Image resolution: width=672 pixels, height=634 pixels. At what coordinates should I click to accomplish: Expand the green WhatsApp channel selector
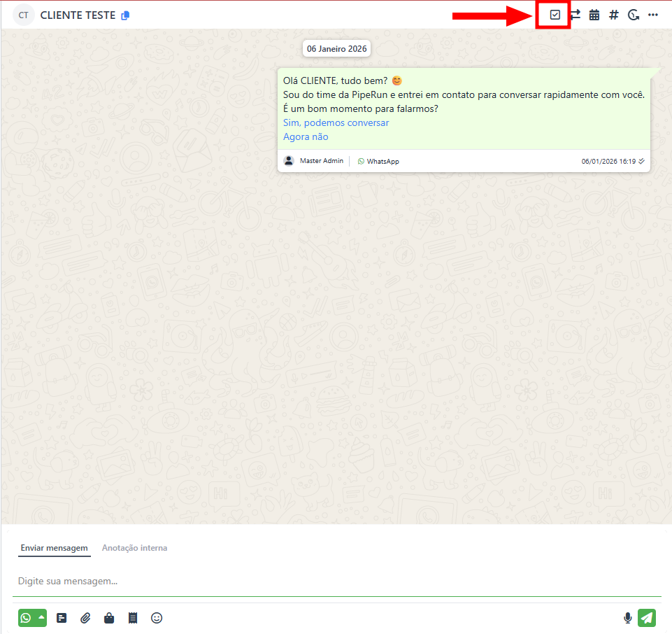32,618
